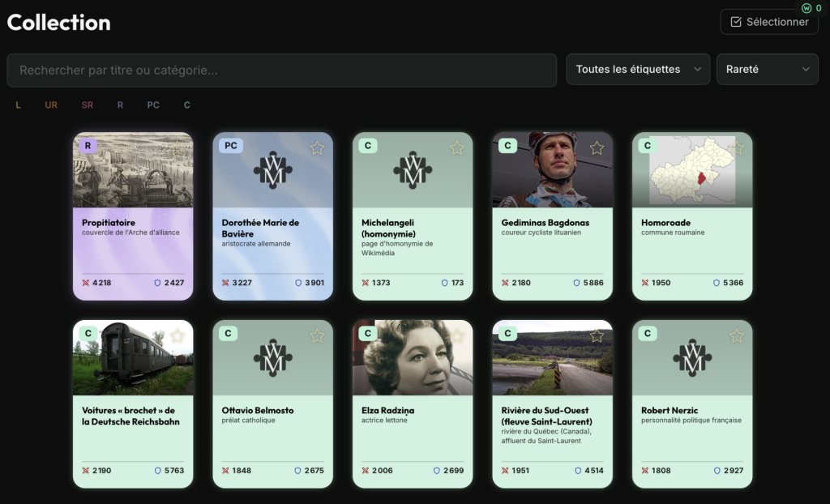Click swords icon next to 1808

click(644, 471)
